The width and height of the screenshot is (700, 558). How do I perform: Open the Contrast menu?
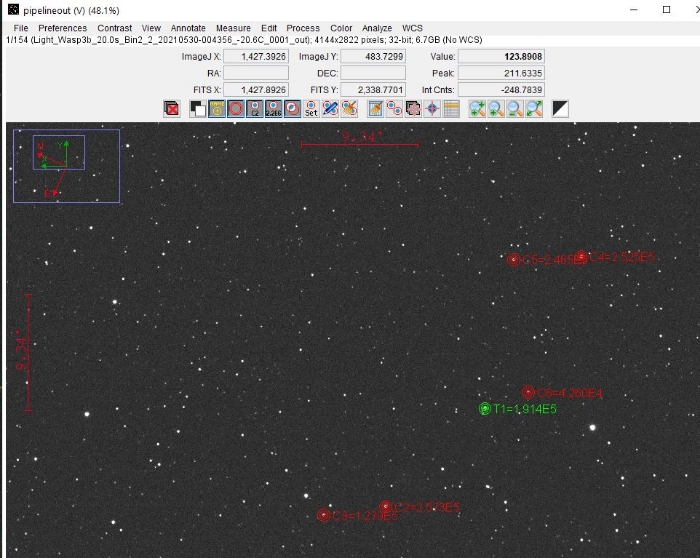coord(115,28)
